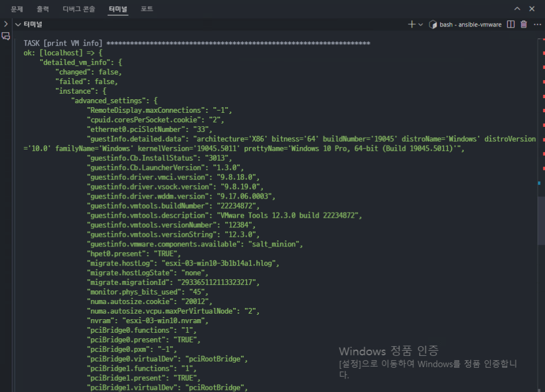The width and height of the screenshot is (545, 392).
Task: Click the monitor.phys_bits_used line
Action: (x=147, y=292)
